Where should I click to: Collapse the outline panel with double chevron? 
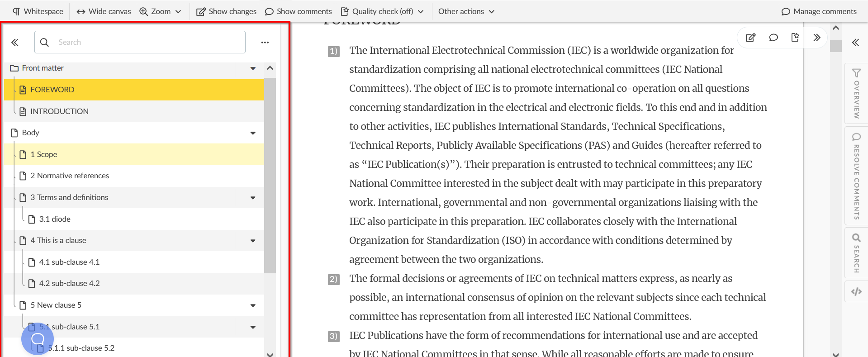15,43
